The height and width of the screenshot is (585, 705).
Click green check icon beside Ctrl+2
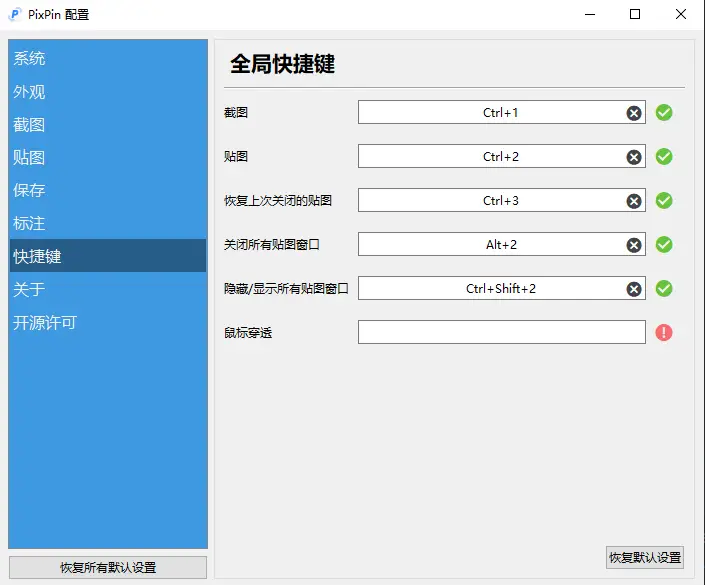[664, 156]
